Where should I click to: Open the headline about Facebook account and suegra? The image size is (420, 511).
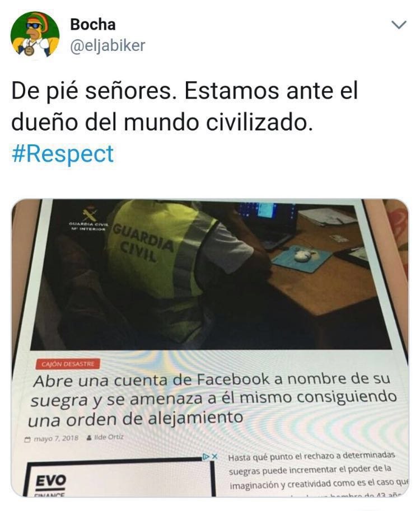pos(213,399)
